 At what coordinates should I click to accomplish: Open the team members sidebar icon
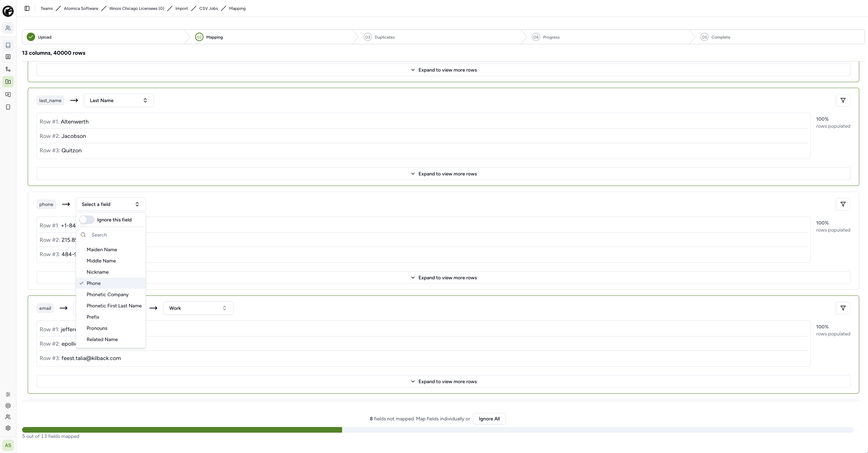pyautogui.click(x=8, y=417)
